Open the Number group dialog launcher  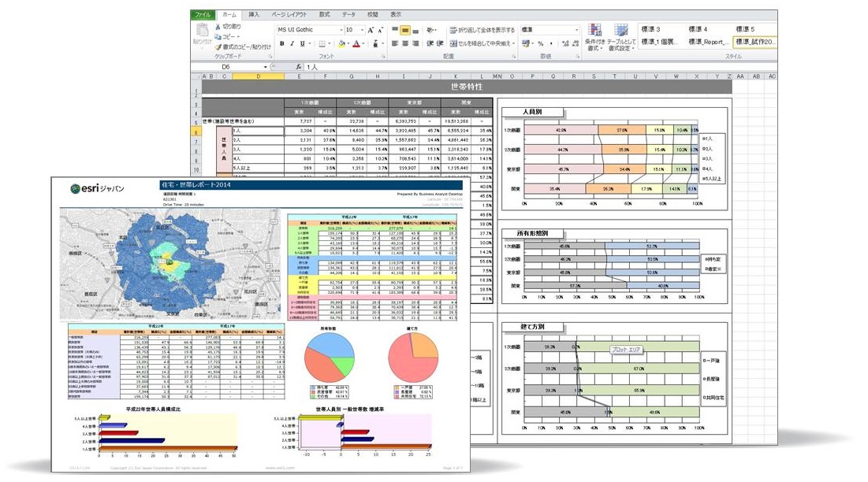577,57
